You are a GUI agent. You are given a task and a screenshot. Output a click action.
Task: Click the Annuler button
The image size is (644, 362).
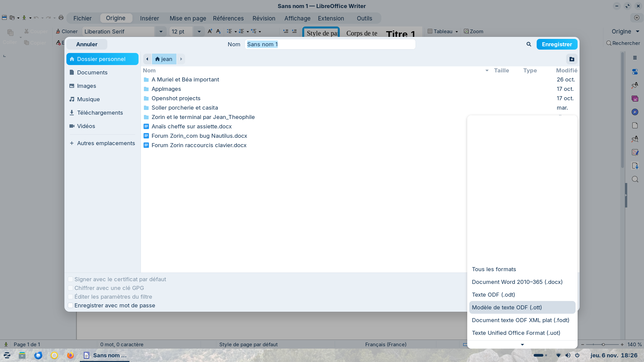coord(87,44)
